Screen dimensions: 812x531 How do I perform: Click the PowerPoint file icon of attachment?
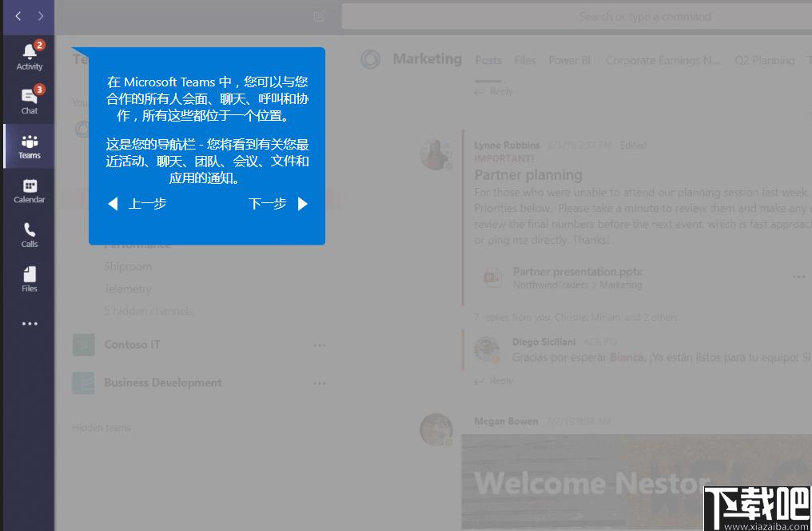tap(492, 277)
